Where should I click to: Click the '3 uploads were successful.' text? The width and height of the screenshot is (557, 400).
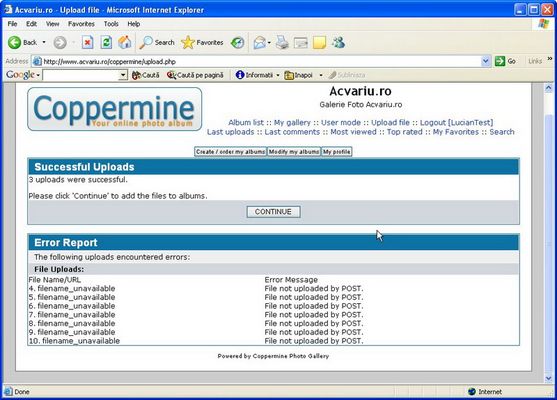[x=78, y=180]
